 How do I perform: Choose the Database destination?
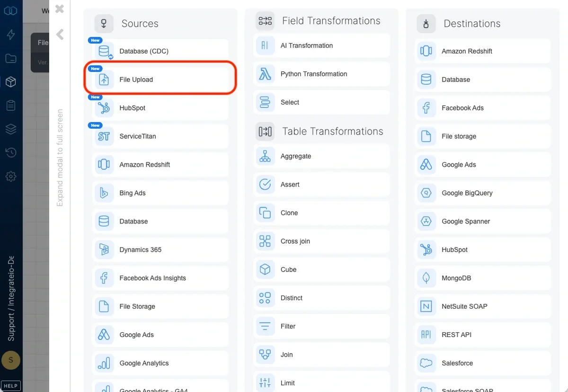(x=483, y=80)
